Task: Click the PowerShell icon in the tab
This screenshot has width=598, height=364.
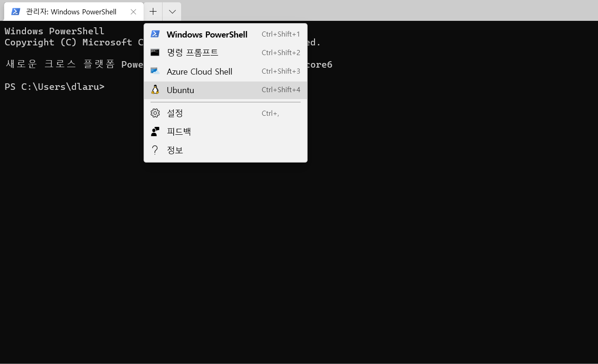Action: (16, 12)
